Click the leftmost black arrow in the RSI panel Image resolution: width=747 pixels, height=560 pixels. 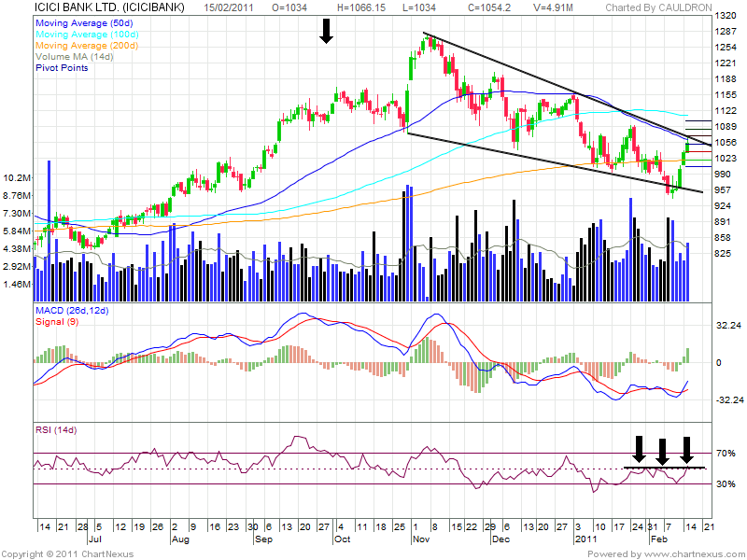[639, 449]
